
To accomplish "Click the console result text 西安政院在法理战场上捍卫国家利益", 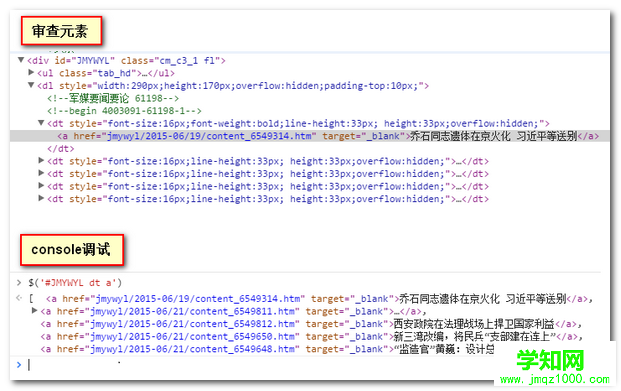I will [x=474, y=324].
